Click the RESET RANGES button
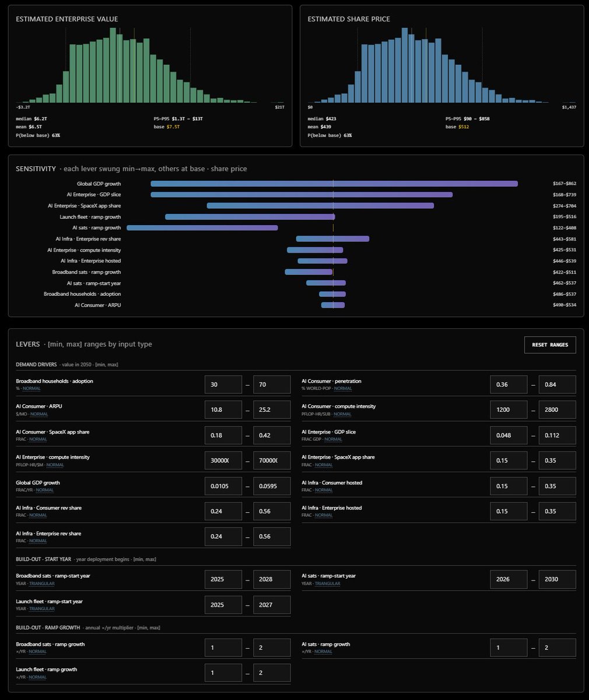The height and width of the screenshot is (700, 589). coord(550,345)
